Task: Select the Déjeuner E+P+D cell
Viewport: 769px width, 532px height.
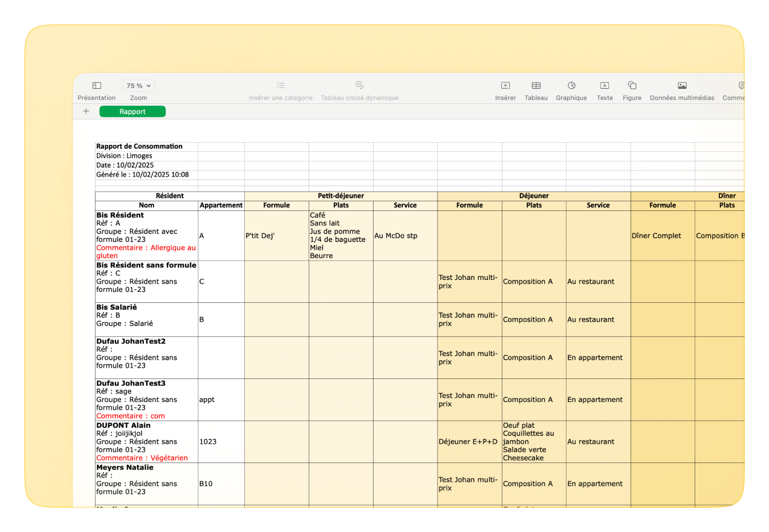Action: coord(469,442)
